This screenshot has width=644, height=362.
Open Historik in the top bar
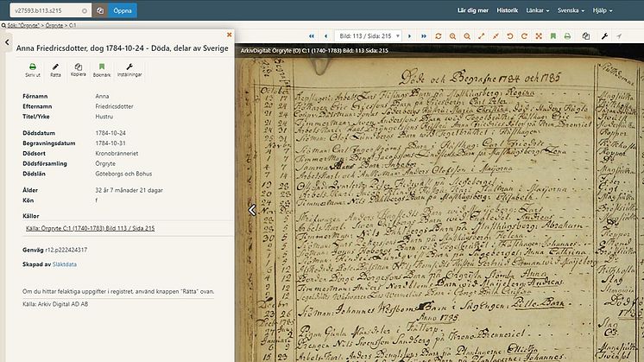tap(508, 10)
